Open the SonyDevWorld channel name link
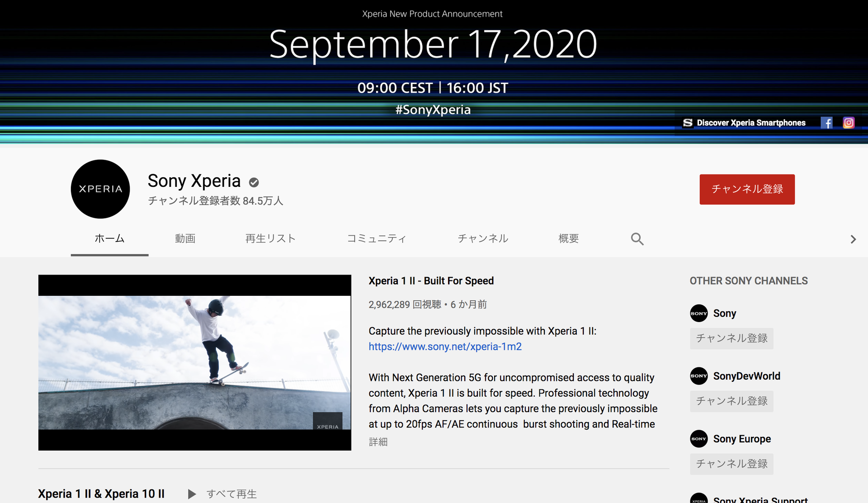The width and height of the screenshot is (868, 503). click(x=746, y=376)
